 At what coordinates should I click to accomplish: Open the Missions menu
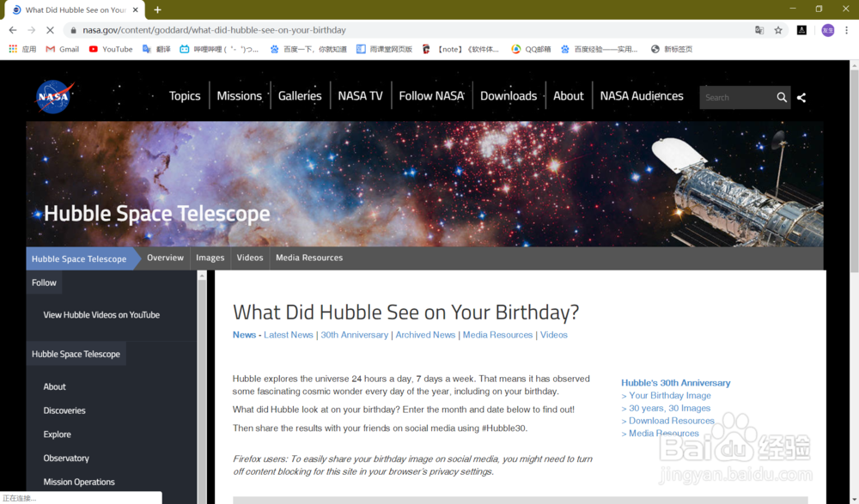pyautogui.click(x=240, y=96)
